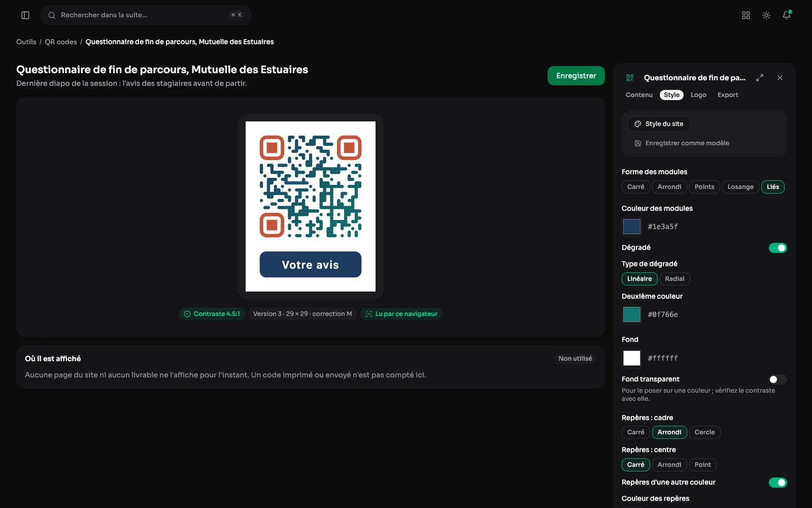Switch to the Style tab
This screenshot has height=508, width=812.
(671, 95)
